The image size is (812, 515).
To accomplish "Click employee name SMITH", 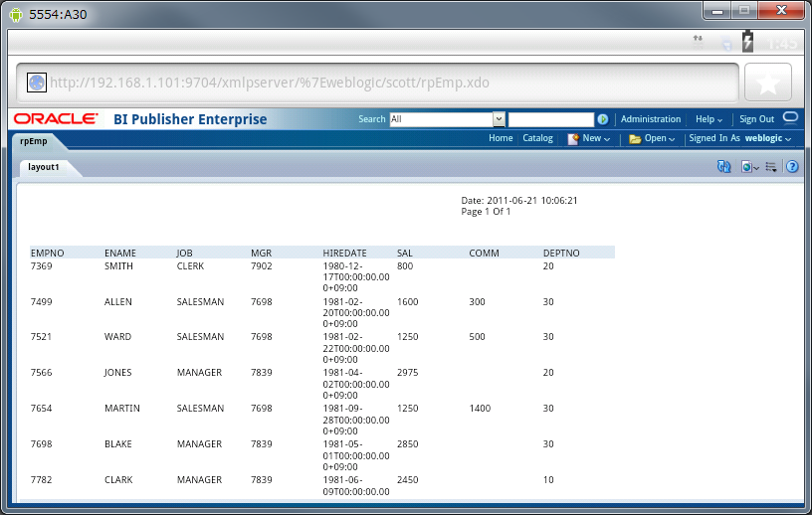I will tap(118, 266).
